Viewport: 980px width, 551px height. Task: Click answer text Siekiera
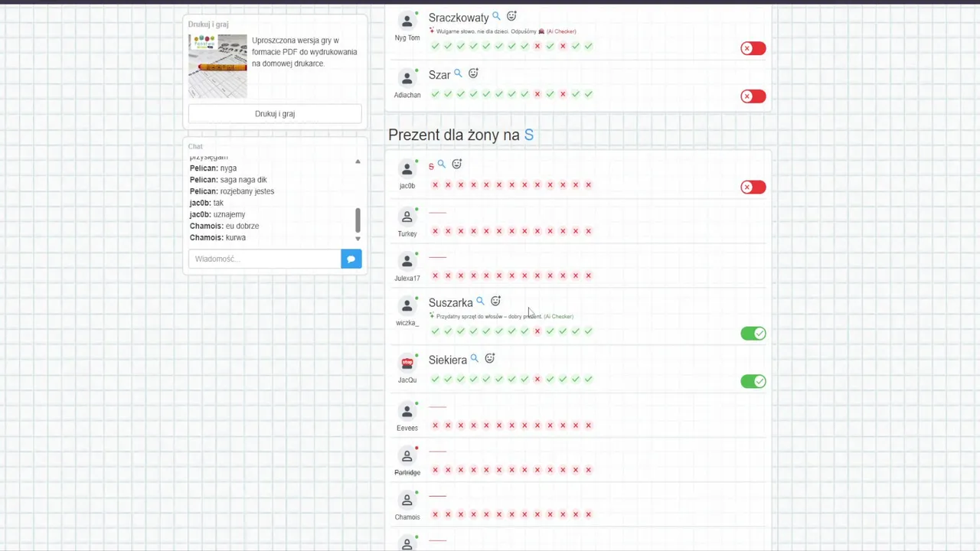point(448,360)
